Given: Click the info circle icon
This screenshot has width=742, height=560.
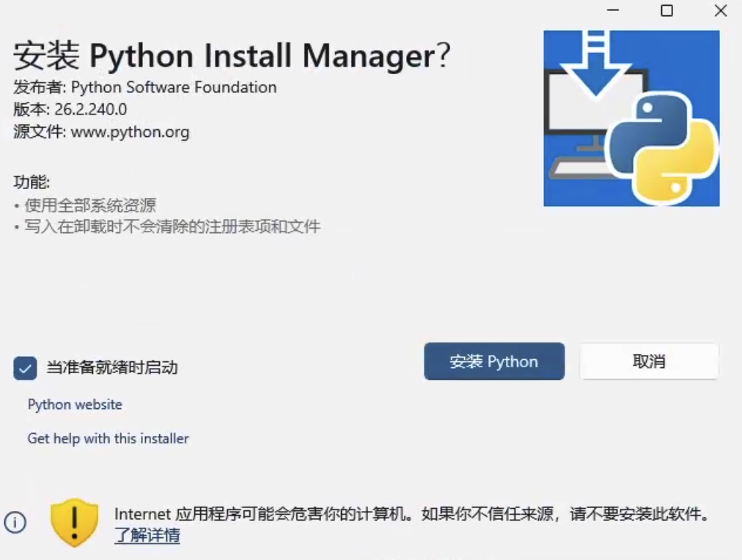Looking at the screenshot, I should click(15, 523).
